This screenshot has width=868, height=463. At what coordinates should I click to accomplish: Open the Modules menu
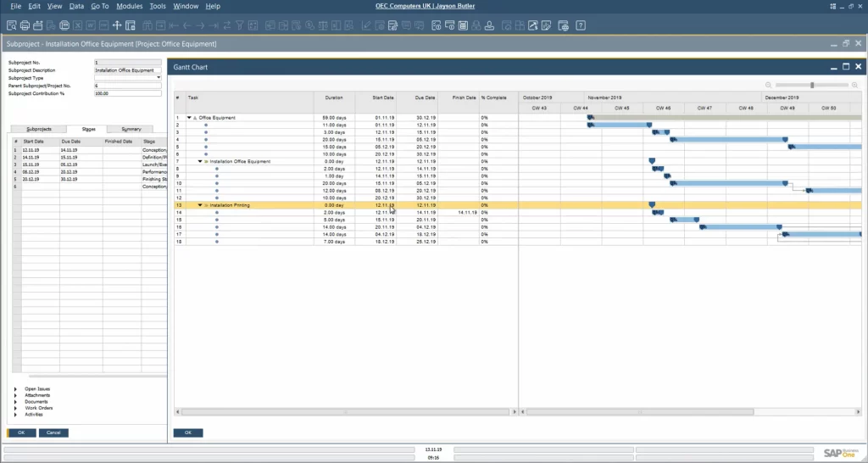pos(129,6)
